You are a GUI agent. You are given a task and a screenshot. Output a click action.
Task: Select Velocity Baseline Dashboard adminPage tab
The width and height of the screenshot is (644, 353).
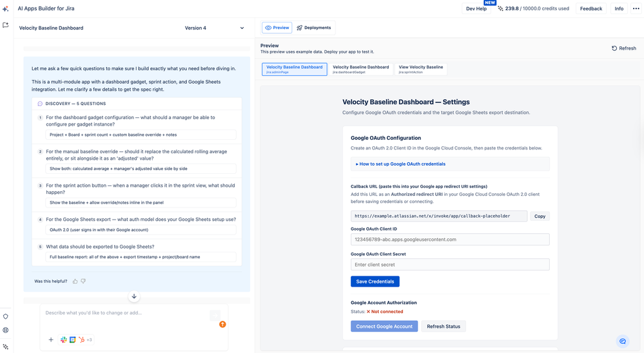tap(295, 69)
